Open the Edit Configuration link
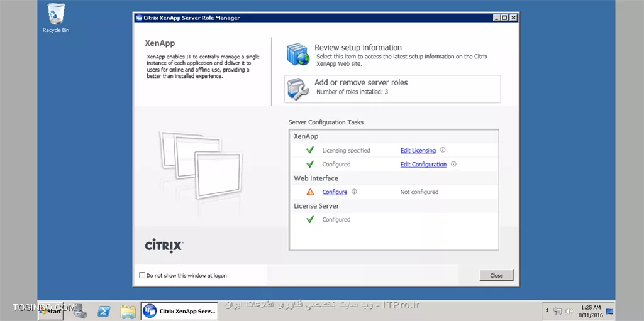This screenshot has height=321, width=644. (x=423, y=164)
